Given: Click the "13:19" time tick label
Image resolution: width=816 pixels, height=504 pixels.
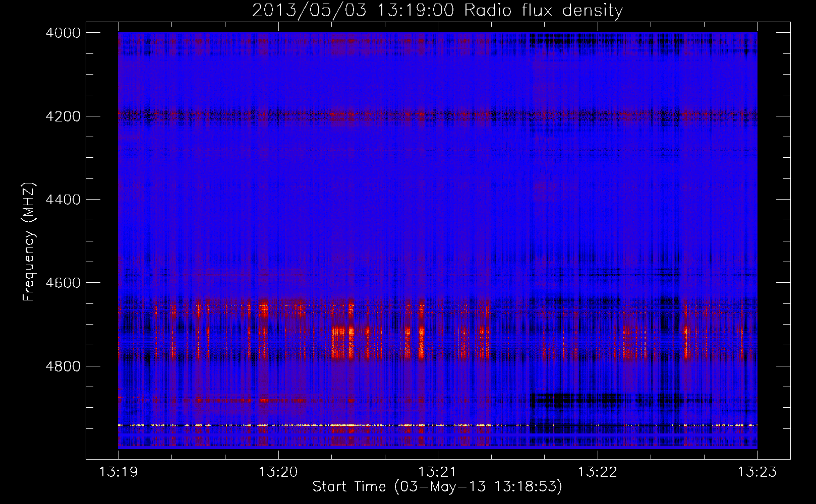Looking at the screenshot, I should pyautogui.click(x=119, y=472).
